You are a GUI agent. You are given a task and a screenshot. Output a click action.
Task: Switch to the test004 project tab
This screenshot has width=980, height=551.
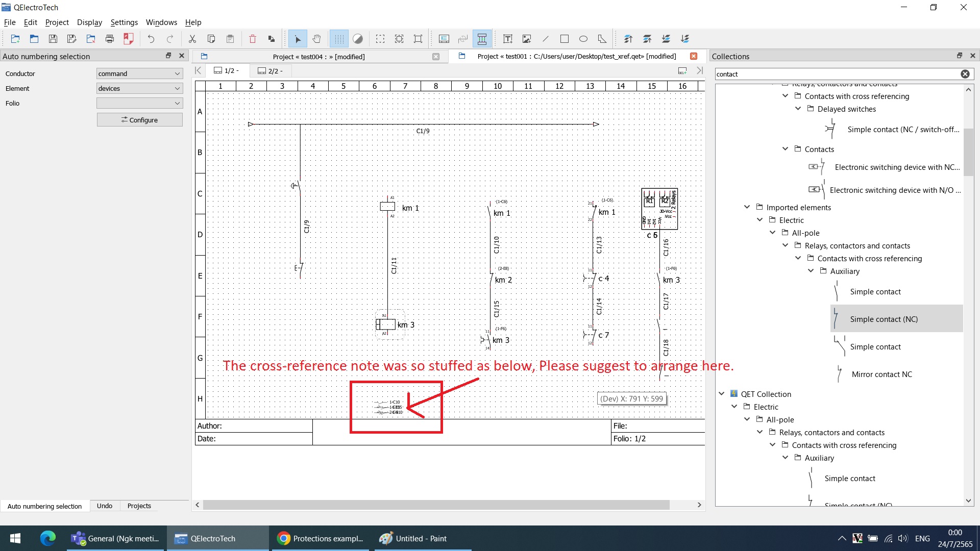[x=318, y=57]
